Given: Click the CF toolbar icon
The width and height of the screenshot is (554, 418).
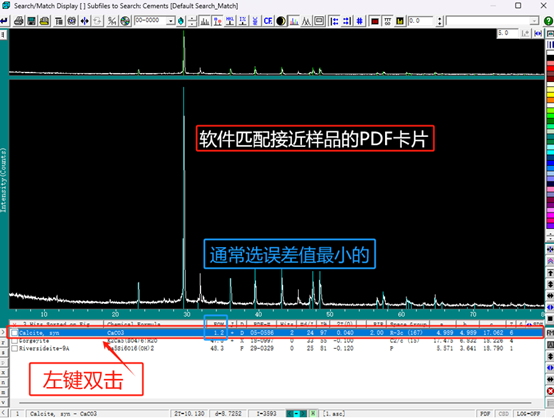Looking at the screenshot, I should (x=268, y=21).
